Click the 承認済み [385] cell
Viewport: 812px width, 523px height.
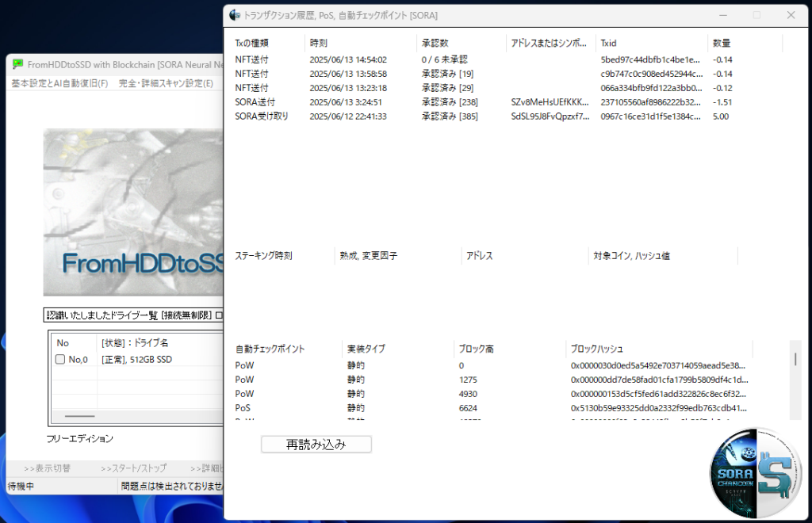pyautogui.click(x=450, y=116)
